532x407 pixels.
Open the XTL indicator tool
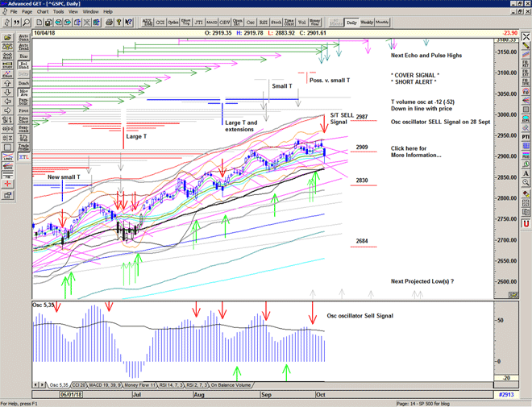[23, 157]
